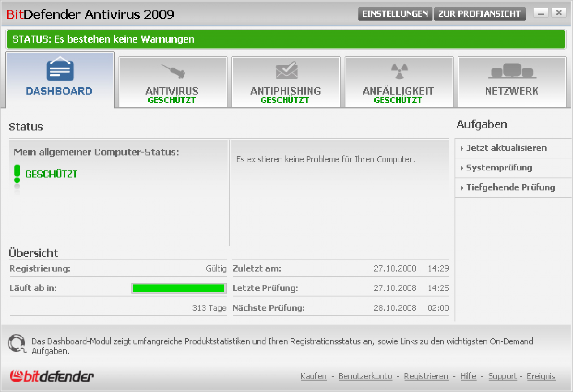Click the green Läuft ab in progress bar
This screenshot has width=573, height=392.
179,288
